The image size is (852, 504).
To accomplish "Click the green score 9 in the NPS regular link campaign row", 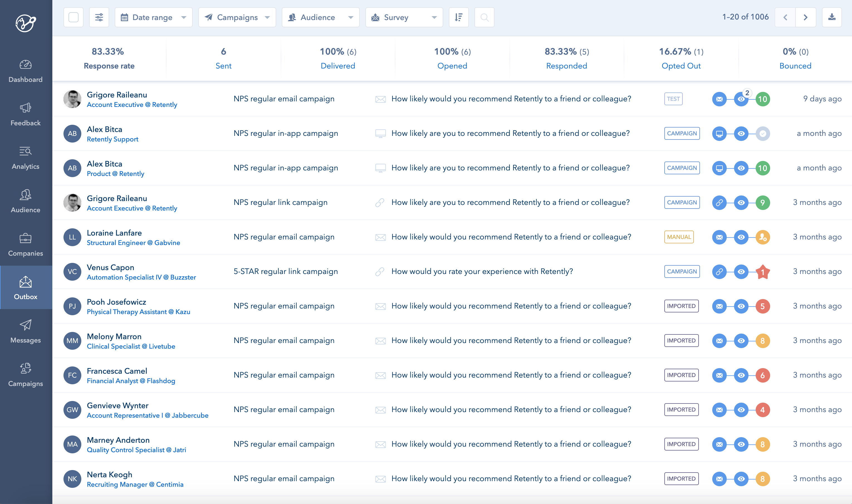I will coord(763,203).
